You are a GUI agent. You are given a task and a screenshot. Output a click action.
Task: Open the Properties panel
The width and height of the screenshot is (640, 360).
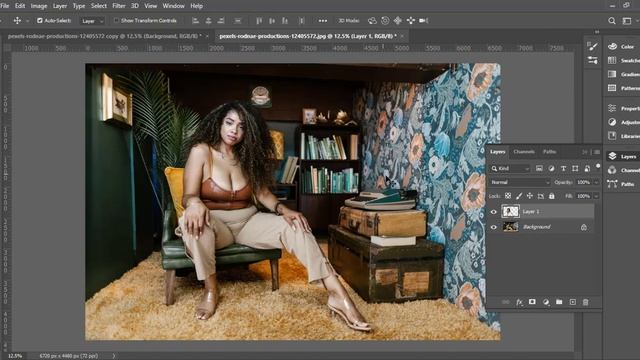pos(623,108)
